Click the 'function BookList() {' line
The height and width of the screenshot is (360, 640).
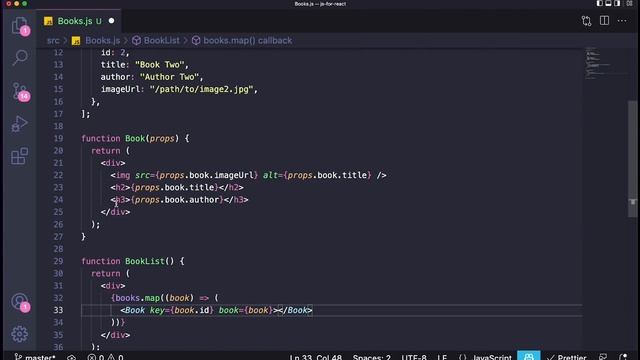(x=133, y=261)
